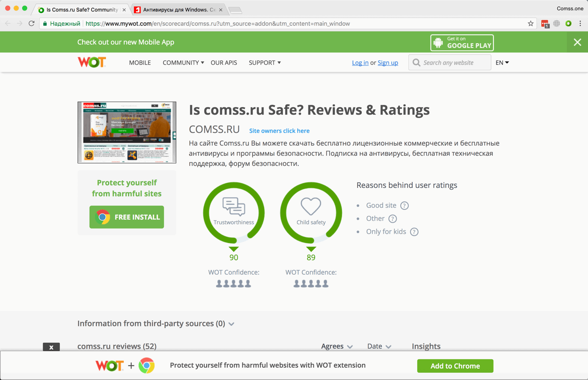Viewport: 588px width, 380px height.
Task: Open the OUR APIS nav item
Action: pyautogui.click(x=224, y=63)
